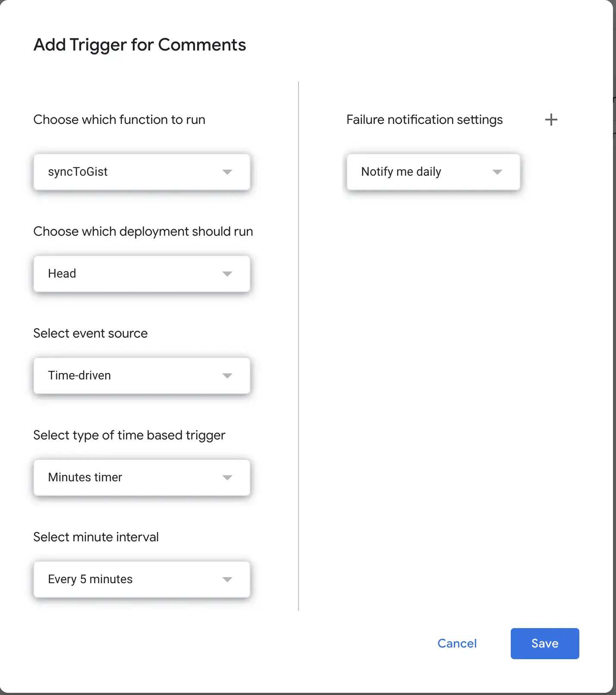Click the Notify me daily dropdown arrow

(497, 172)
